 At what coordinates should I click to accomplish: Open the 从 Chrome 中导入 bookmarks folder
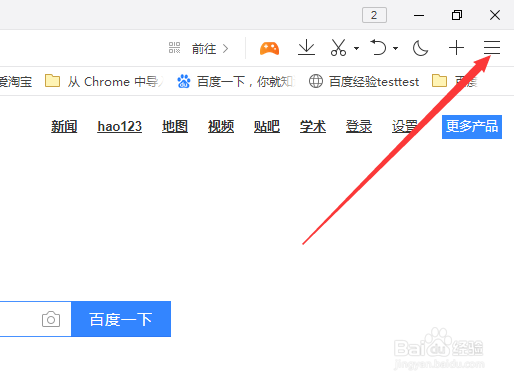pos(104,81)
